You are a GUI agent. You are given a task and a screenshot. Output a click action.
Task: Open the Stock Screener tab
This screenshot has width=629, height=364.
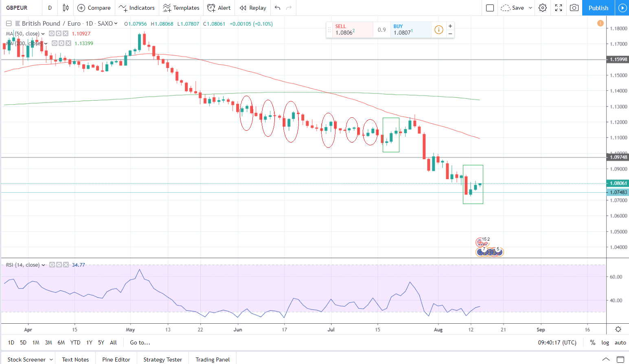(26, 360)
